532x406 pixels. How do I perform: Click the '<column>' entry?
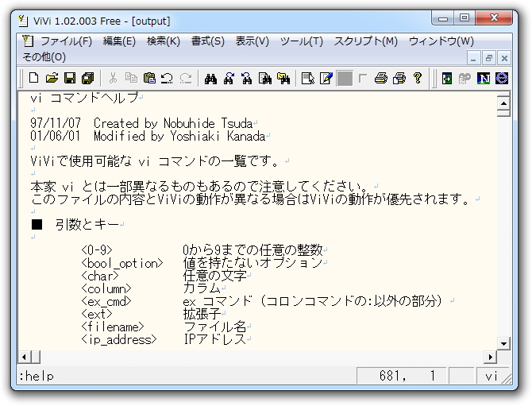pyautogui.click(x=106, y=289)
